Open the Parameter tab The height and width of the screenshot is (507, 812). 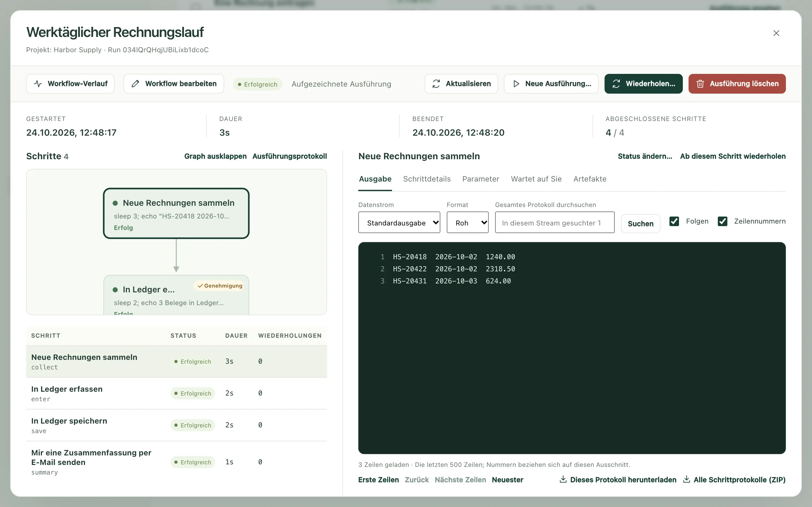pos(480,179)
